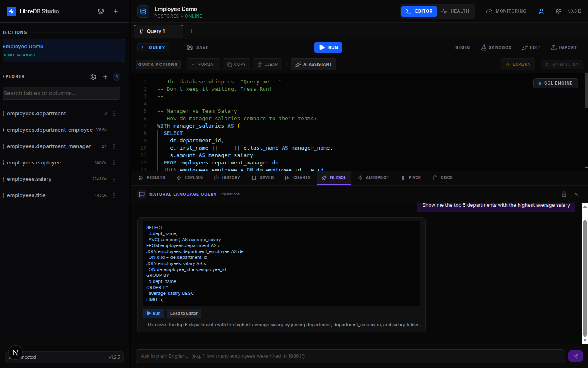Toggle the SQL Engine indicator
The height and width of the screenshot is (368, 588).
(x=555, y=83)
